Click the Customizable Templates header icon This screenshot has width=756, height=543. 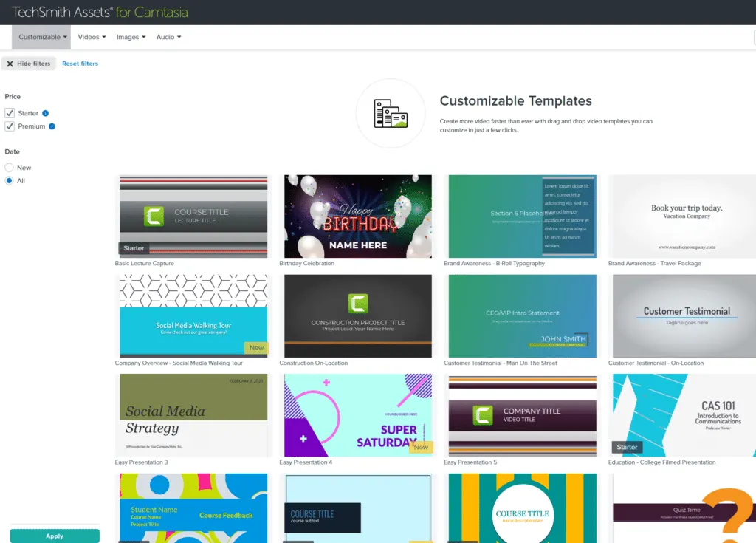pos(391,114)
